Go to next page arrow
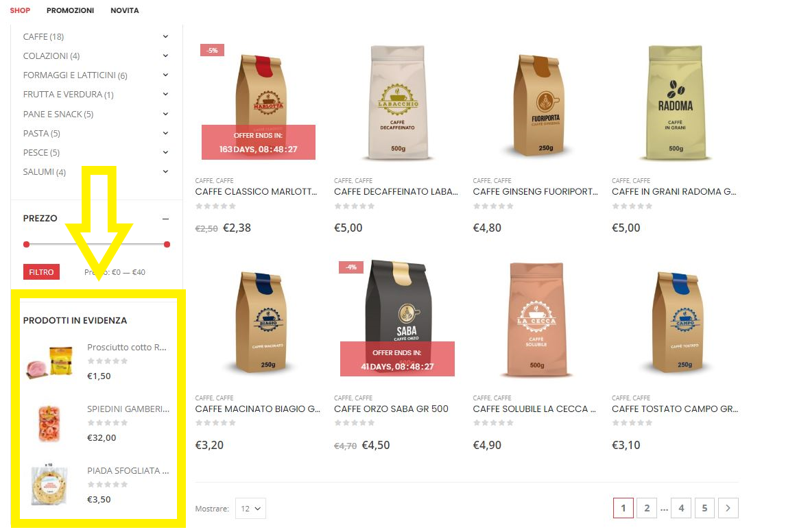Viewport: 797px width, 532px height. pyautogui.click(x=728, y=508)
